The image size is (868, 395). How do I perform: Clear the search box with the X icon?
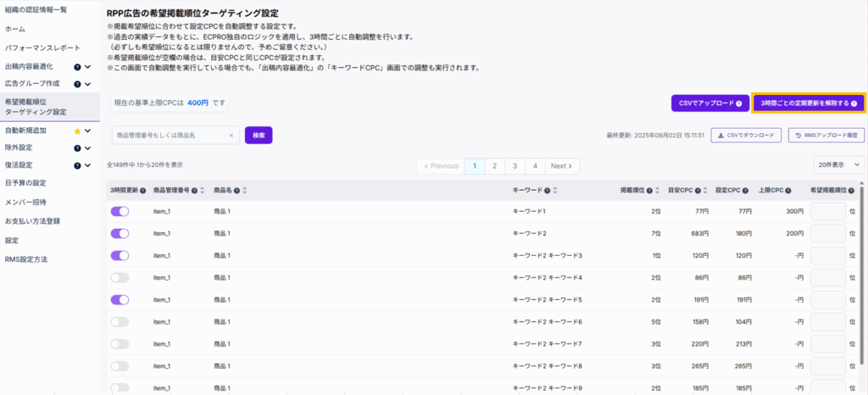point(231,135)
